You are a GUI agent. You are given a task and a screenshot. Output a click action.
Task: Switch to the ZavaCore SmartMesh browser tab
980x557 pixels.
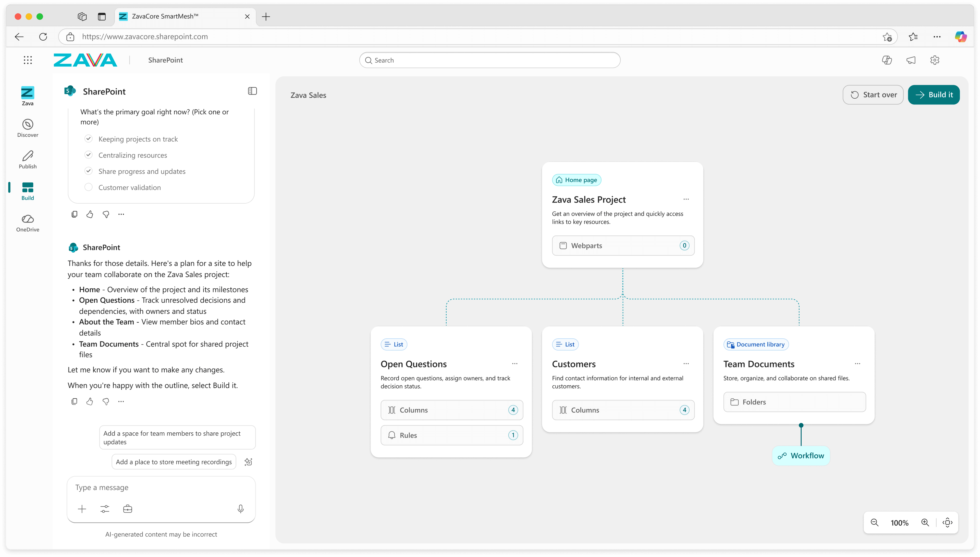pos(185,16)
